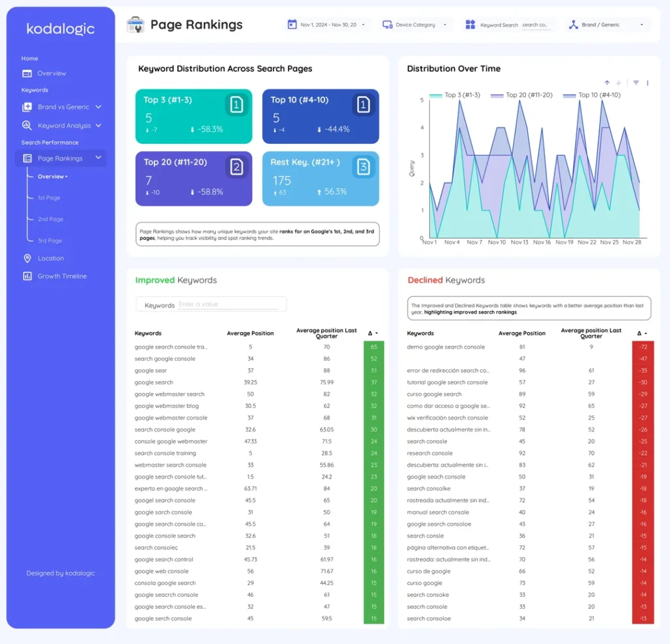Open chart options via three-dot menu icon

coord(648,82)
